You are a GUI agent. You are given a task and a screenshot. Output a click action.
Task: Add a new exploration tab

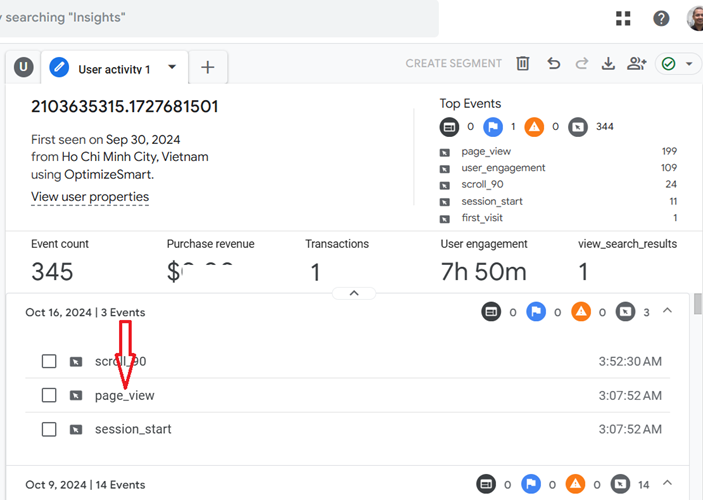pos(208,68)
